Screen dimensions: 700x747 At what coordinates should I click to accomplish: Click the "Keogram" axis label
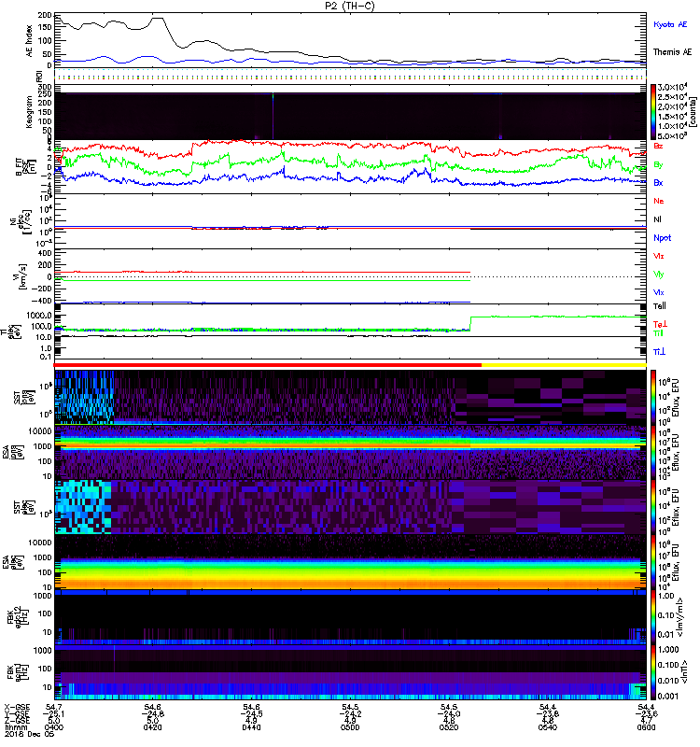[x=30, y=111]
